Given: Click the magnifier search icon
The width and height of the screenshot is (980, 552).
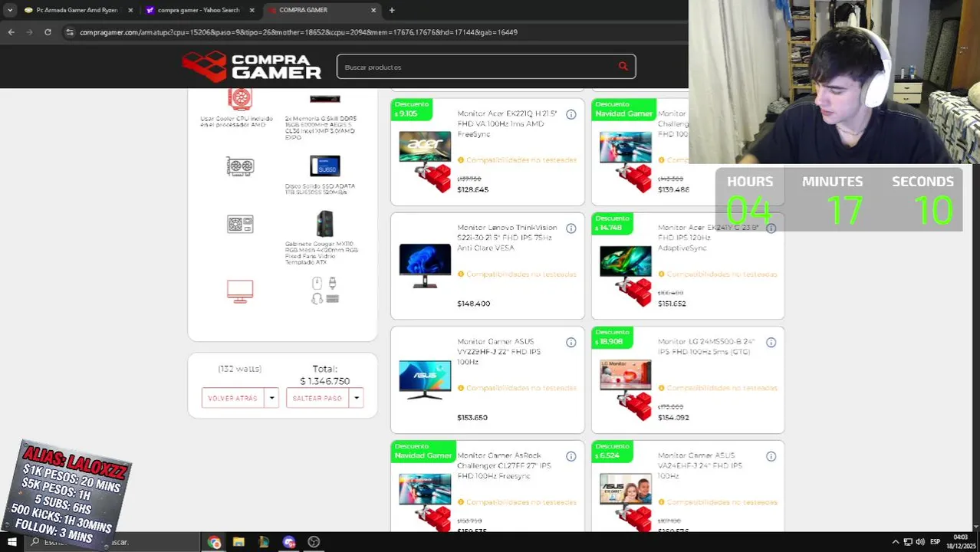Looking at the screenshot, I should click(623, 67).
